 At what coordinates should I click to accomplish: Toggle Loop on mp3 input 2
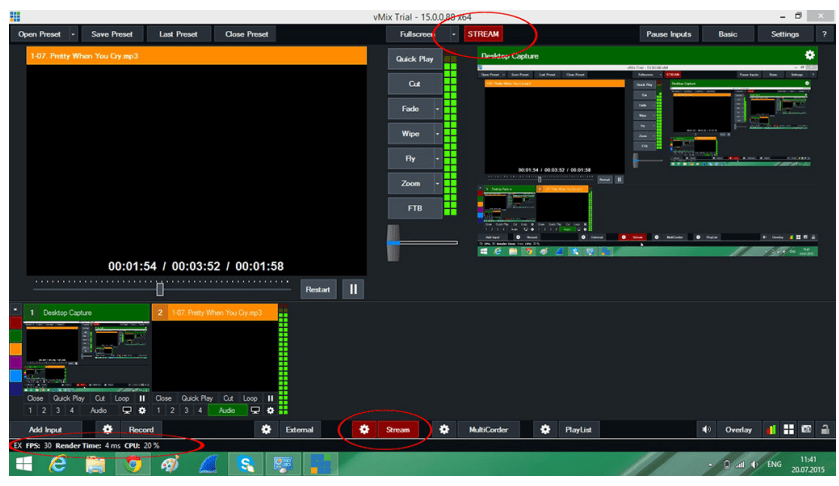(x=250, y=398)
